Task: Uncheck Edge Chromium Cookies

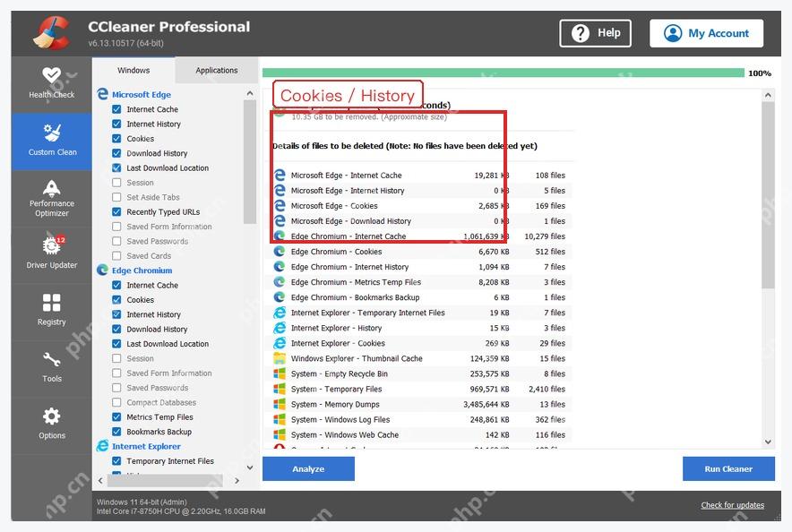Action: point(116,299)
